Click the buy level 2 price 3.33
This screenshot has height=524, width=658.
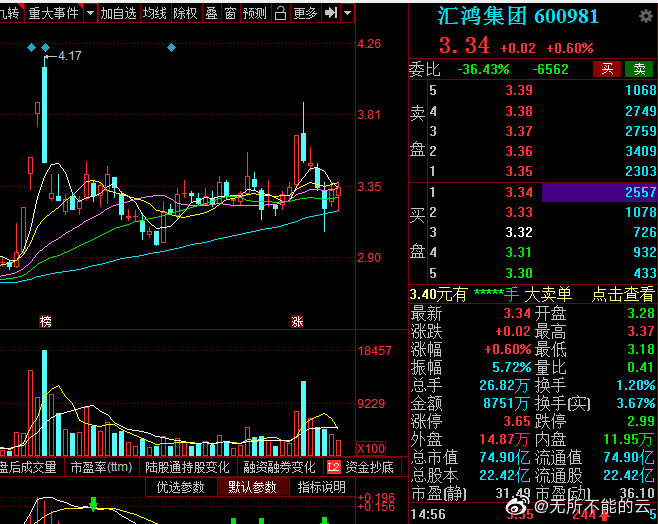pos(519,212)
